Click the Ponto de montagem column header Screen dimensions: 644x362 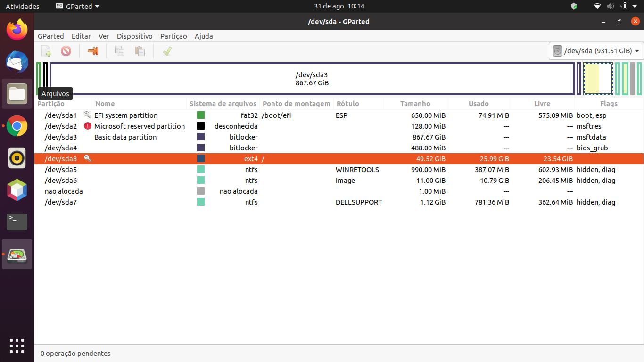tap(297, 104)
